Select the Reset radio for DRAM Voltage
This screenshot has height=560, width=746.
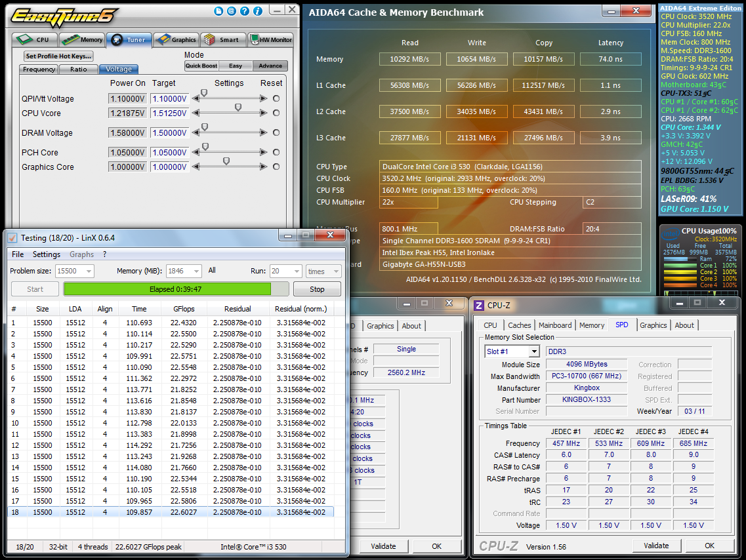(276, 133)
